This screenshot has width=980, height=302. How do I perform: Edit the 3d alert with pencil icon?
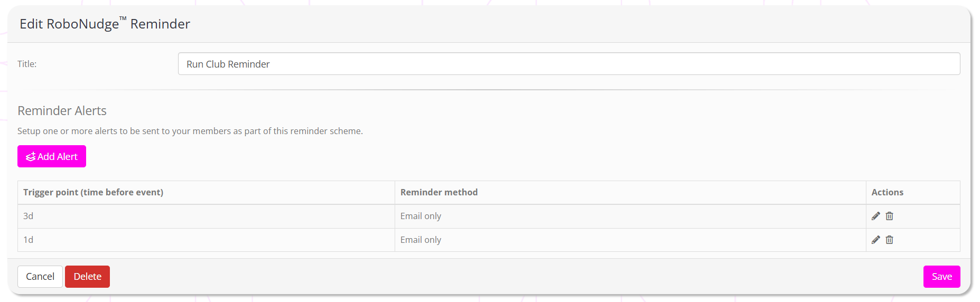(875, 216)
